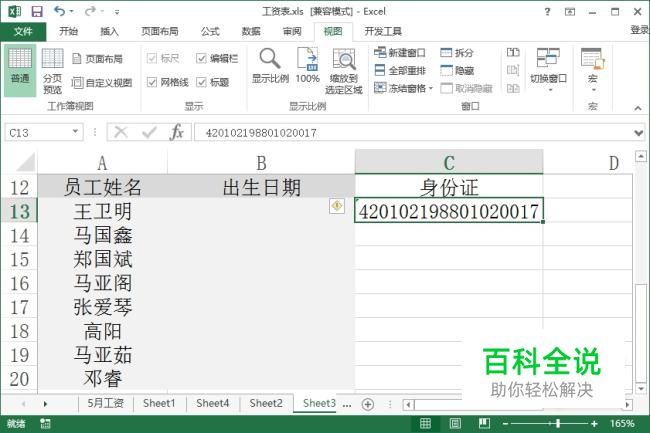Expand the Freeze Panes dropdown
This screenshot has height=433, width=650.
(431, 88)
